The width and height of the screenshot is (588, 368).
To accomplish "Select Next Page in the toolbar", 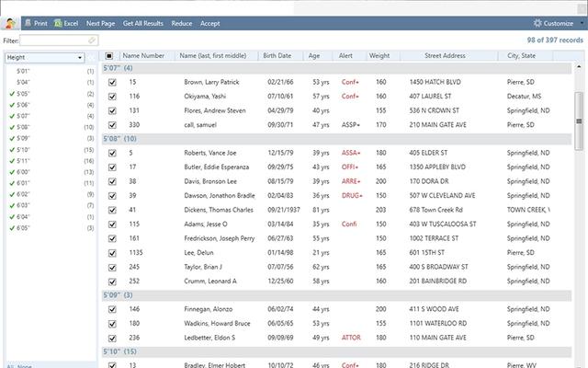I will [x=100, y=22].
